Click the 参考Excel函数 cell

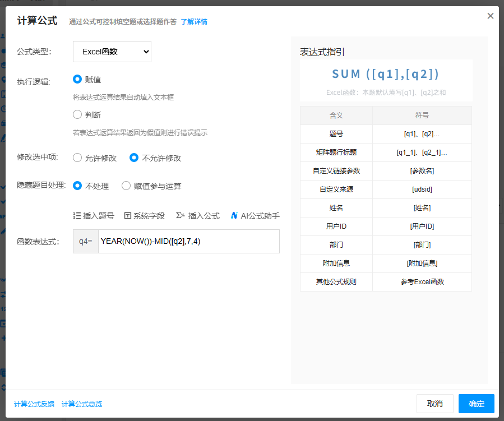422,282
